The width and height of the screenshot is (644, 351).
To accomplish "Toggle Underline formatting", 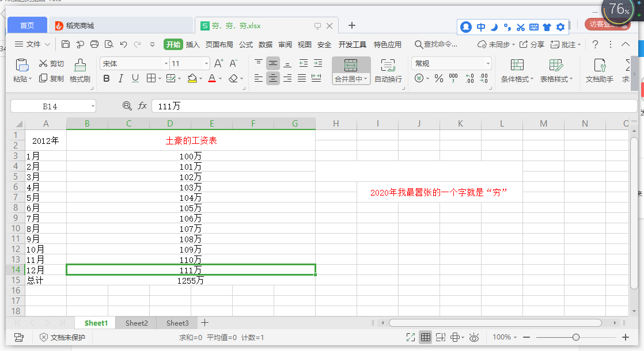I will (135, 78).
